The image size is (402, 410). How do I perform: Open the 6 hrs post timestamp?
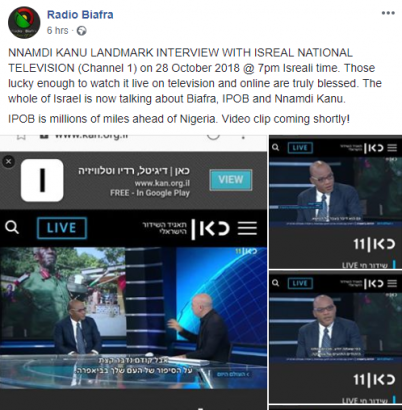coord(57,31)
